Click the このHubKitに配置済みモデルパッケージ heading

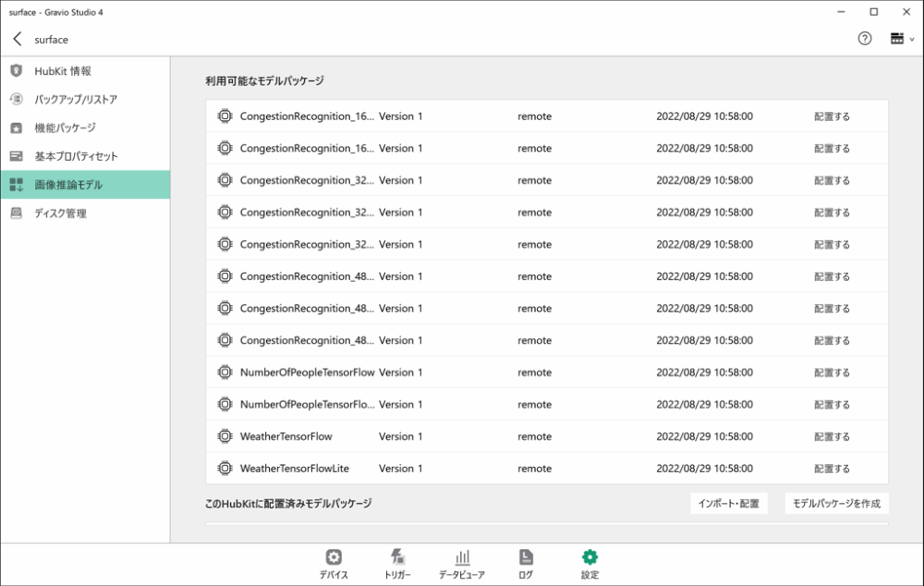[x=288, y=504]
